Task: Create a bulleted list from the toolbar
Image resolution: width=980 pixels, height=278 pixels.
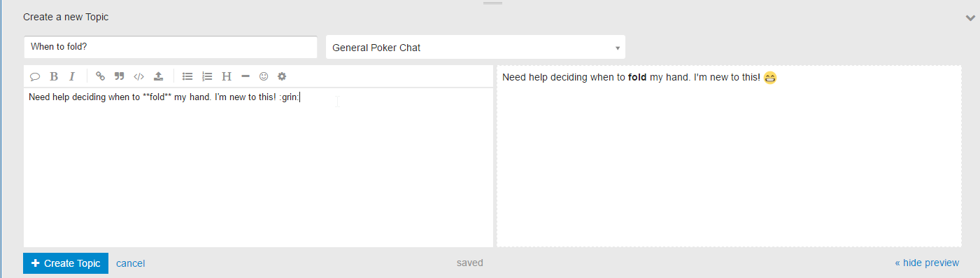Action: [187, 76]
